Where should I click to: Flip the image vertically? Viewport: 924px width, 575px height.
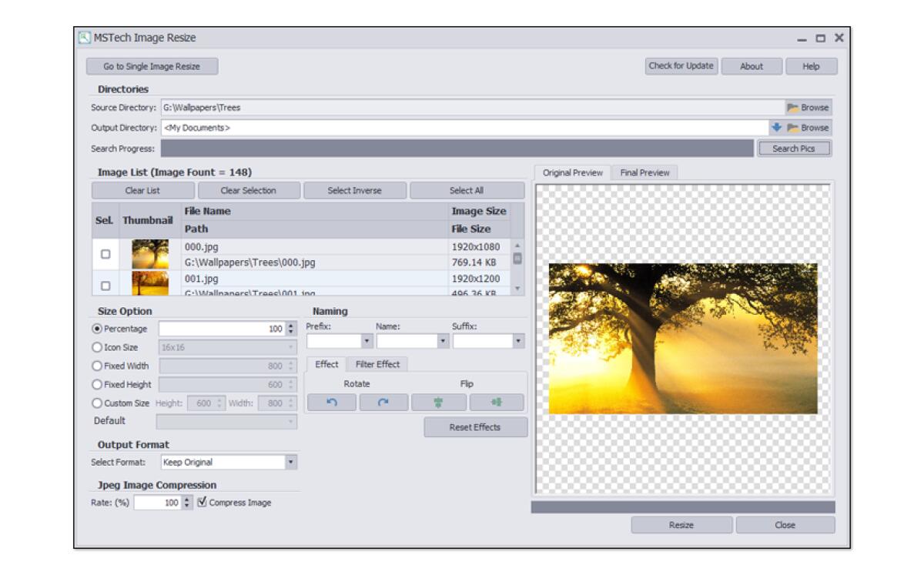coord(439,401)
